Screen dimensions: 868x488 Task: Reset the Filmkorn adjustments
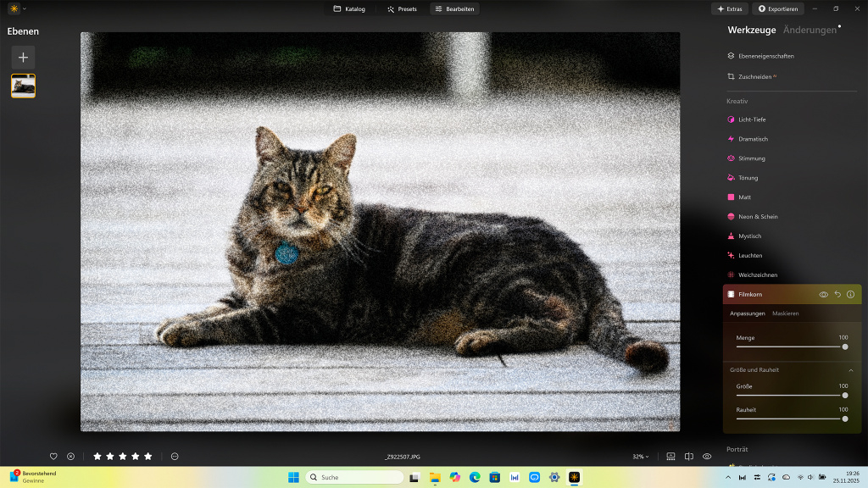point(837,294)
